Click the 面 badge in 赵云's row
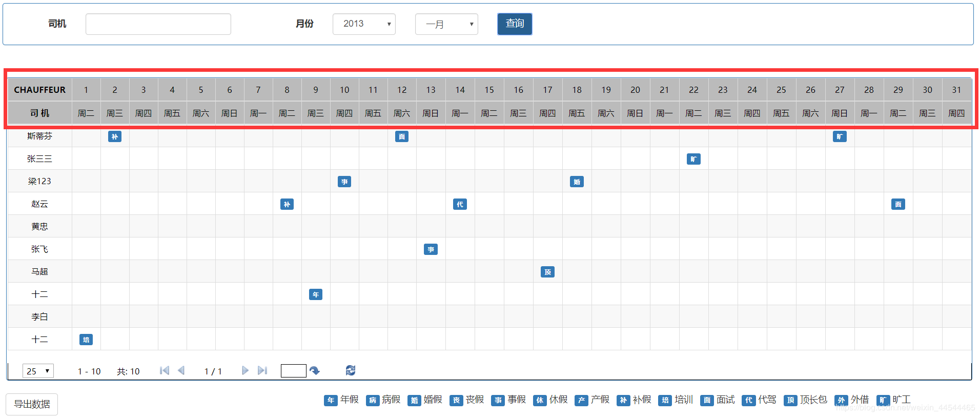The width and height of the screenshot is (980, 417). coord(898,204)
